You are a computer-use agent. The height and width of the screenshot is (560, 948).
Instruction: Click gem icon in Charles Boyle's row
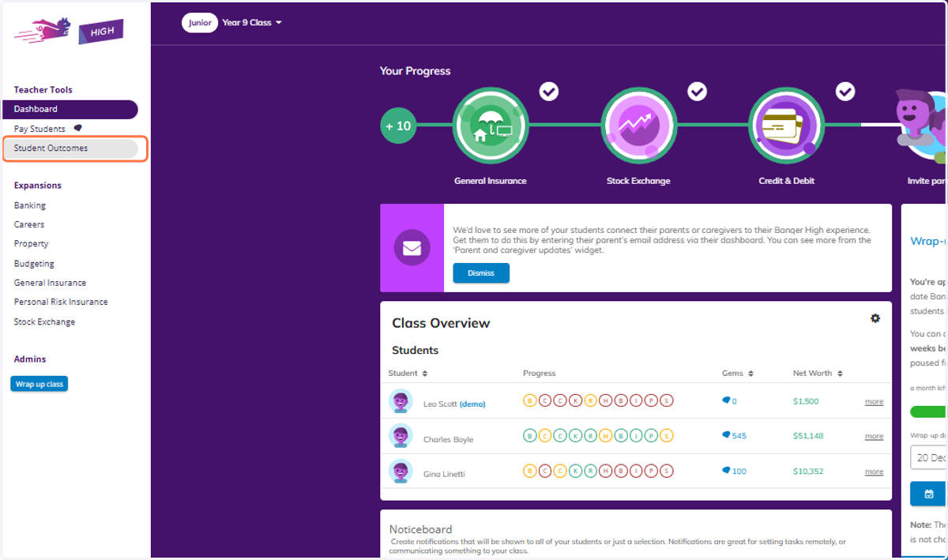[726, 435]
